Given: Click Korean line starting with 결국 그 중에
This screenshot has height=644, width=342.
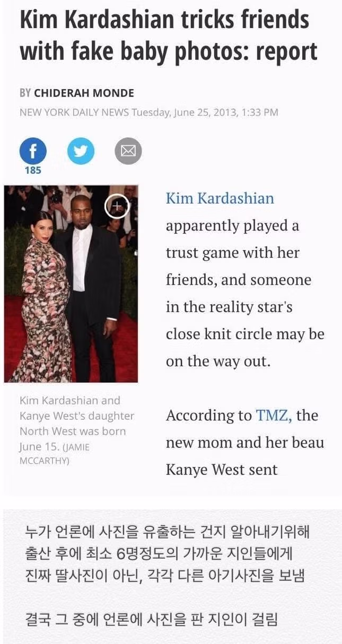Looking at the screenshot, I should coord(151,619).
